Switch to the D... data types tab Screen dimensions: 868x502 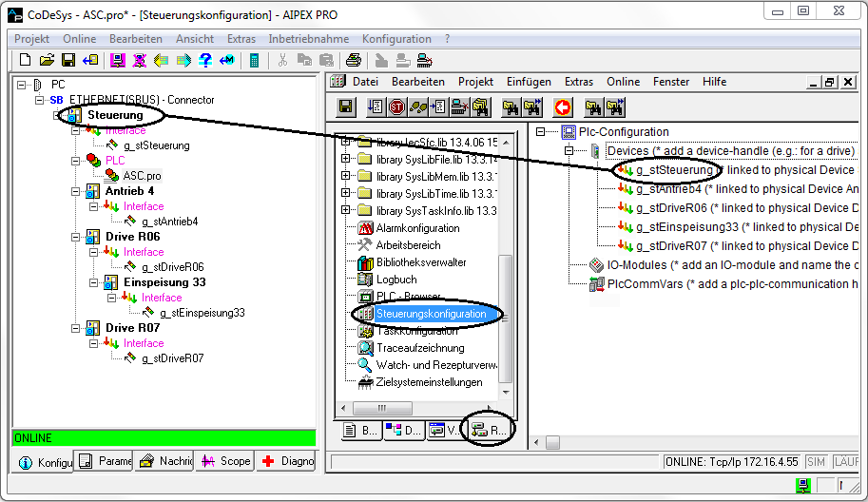(x=403, y=430)
